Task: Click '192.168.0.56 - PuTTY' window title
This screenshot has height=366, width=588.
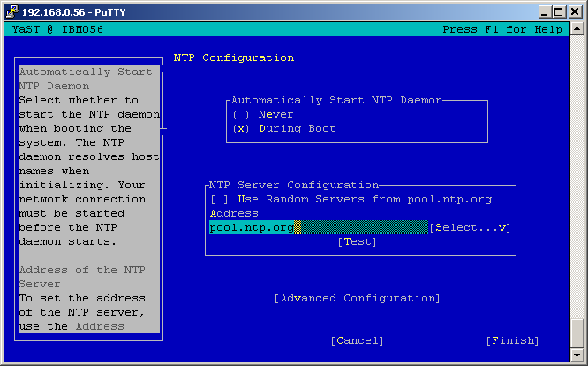Action: point(73,12)
